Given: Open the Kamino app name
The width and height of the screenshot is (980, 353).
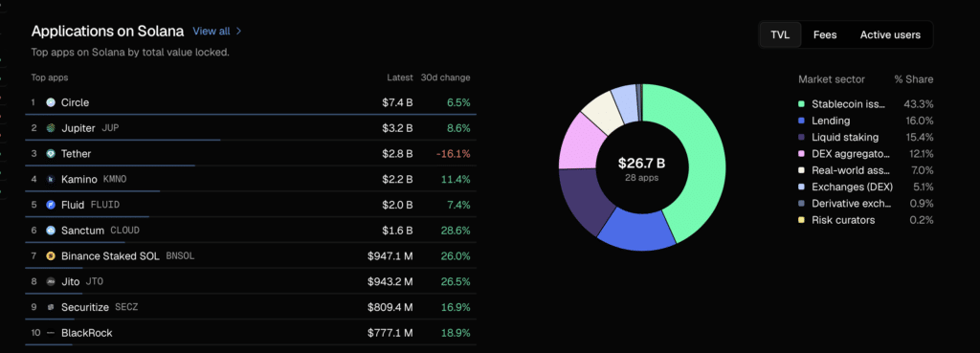Looking at the screenshot, I should (x=79, y=179).
